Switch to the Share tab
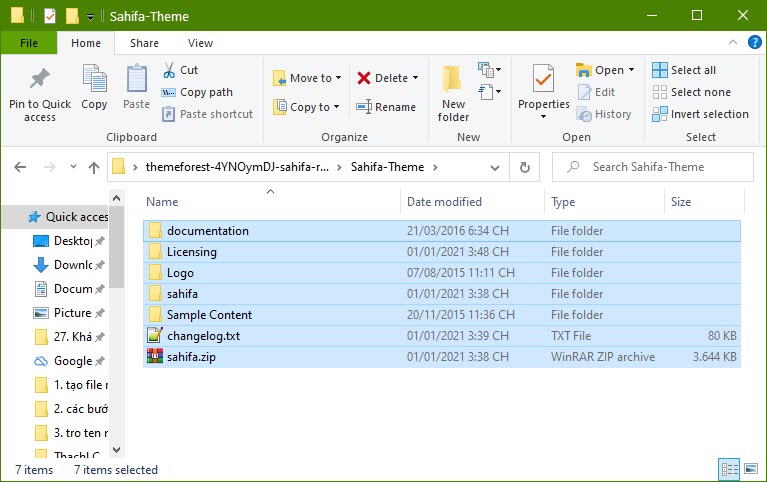This screenshot has height=482, width=767. click(x=144, y=43)
